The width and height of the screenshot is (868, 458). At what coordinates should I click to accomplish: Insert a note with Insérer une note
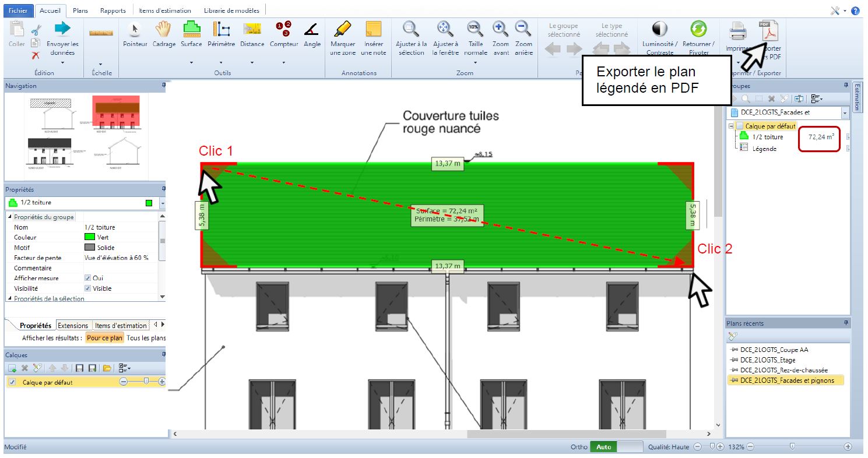point(373,37)
